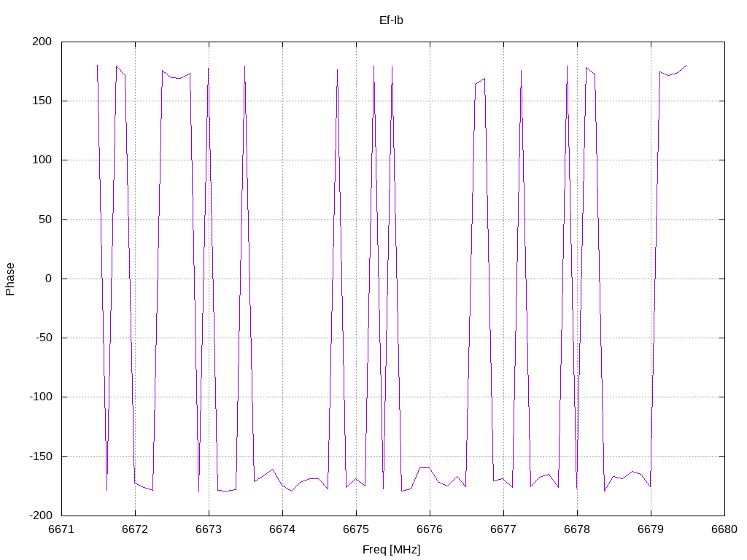Image resolution: width=747 pixels, height=560 pixels.
Task: Click the x-axis tick label 6677
Action: pyautogui.click(x=503, y=529)
